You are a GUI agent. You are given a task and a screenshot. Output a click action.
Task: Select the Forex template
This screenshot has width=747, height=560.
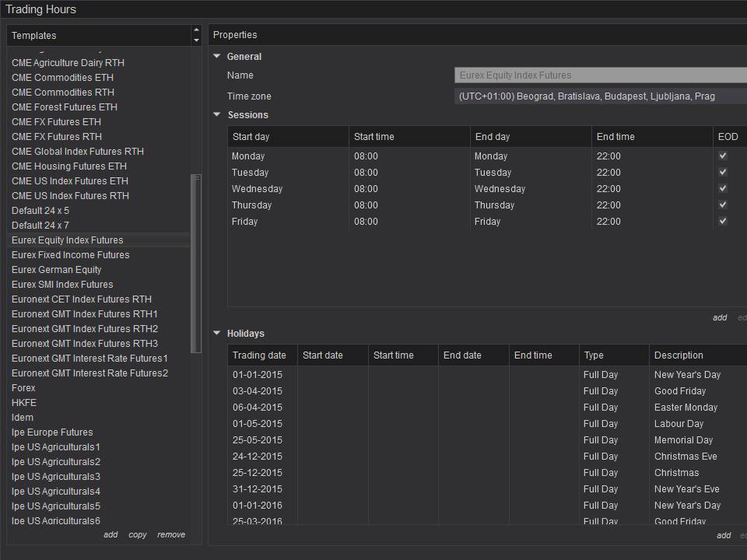(23, 388)
